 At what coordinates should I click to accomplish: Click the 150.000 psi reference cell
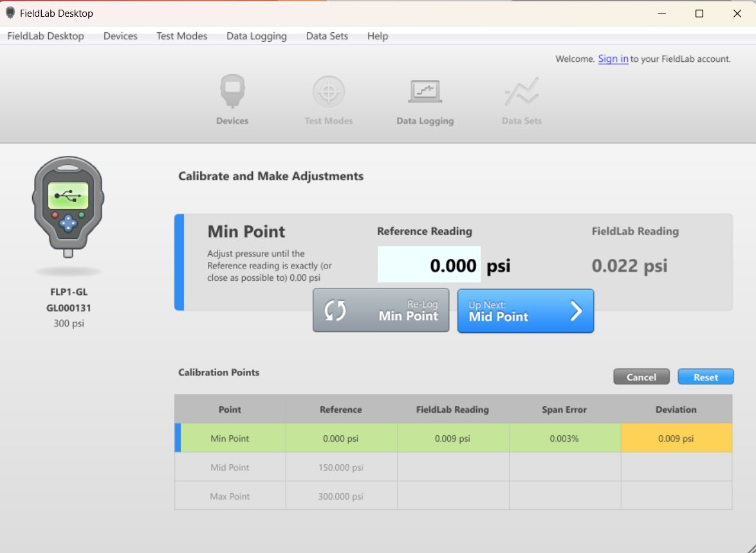341,467
